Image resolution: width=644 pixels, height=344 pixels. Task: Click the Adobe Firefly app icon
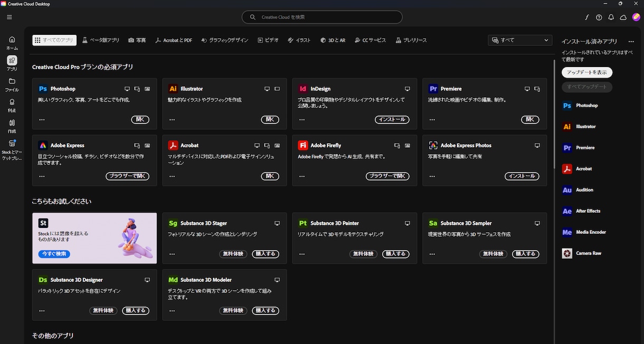[x=303, y=145]
